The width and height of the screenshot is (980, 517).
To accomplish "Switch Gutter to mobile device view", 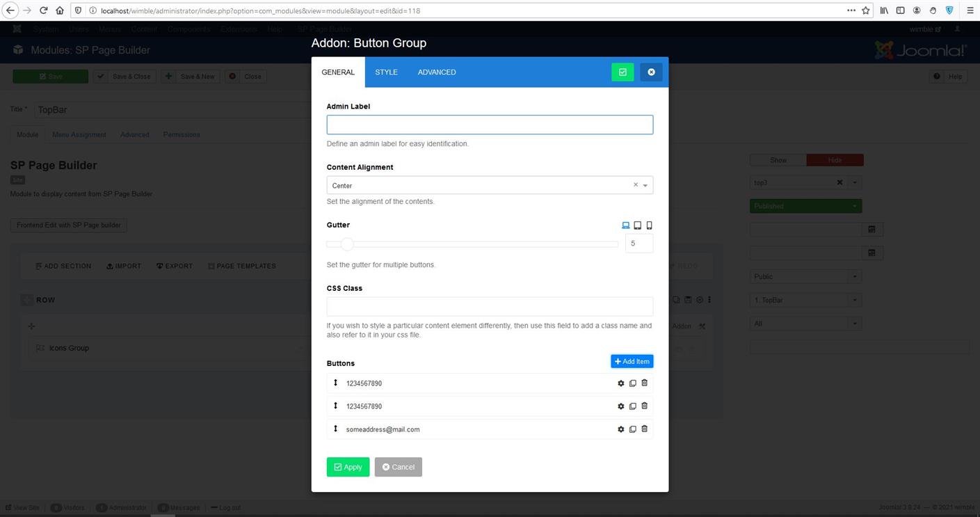I will [x=649, y=225].
